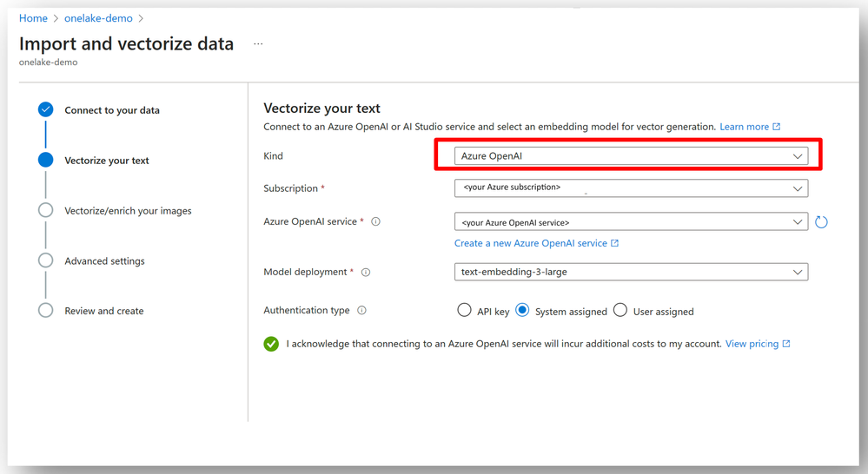Select the User assigned radio button
This screenshot has height=474, width=868.
(620, 310)
